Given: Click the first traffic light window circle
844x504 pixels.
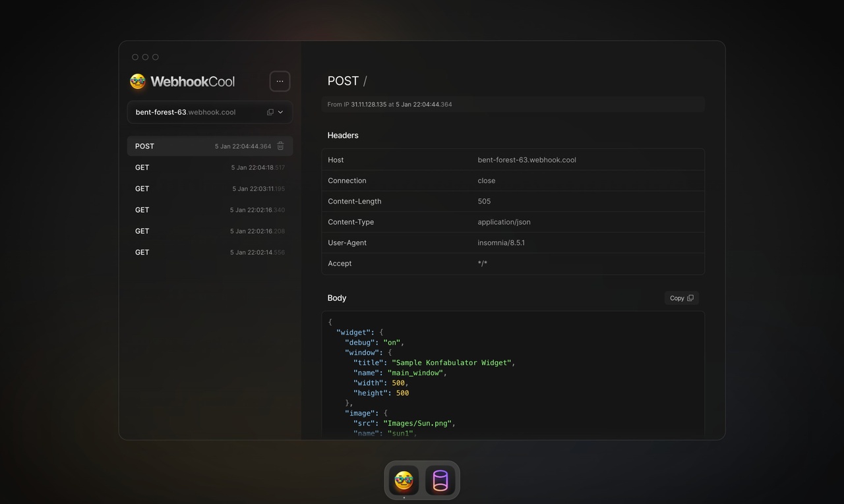Looking at the screenshot, I should 135,57.
